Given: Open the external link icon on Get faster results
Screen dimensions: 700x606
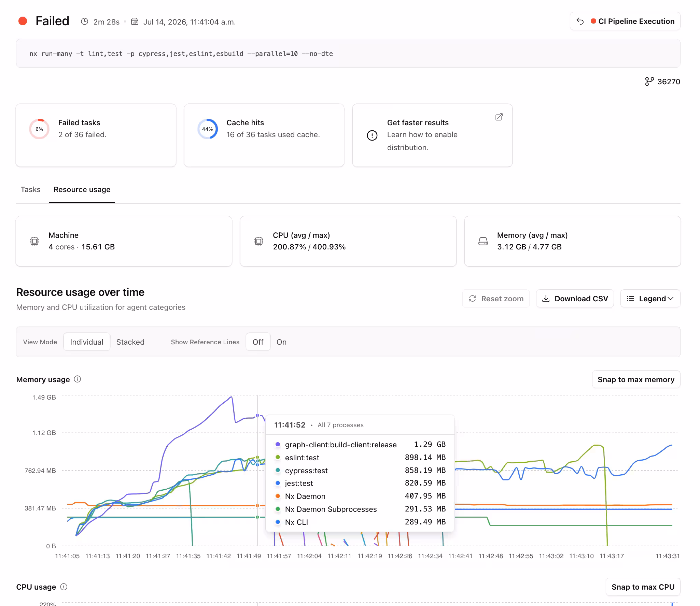Looking at the screenshot, I should coord(499,117).
